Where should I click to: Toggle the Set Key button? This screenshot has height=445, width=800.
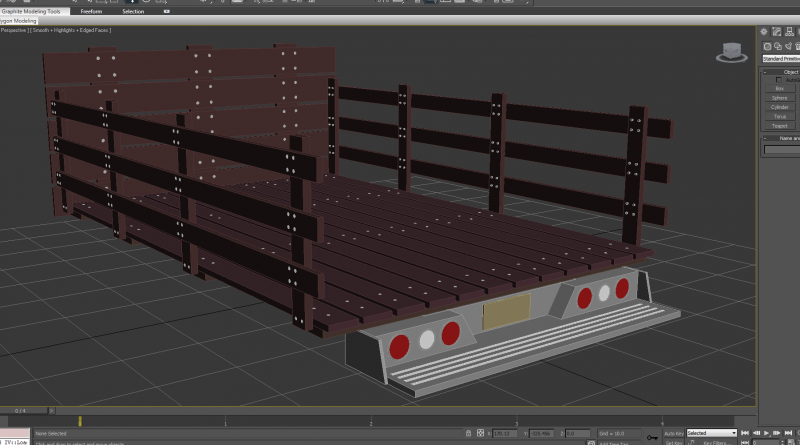[673, 442]
